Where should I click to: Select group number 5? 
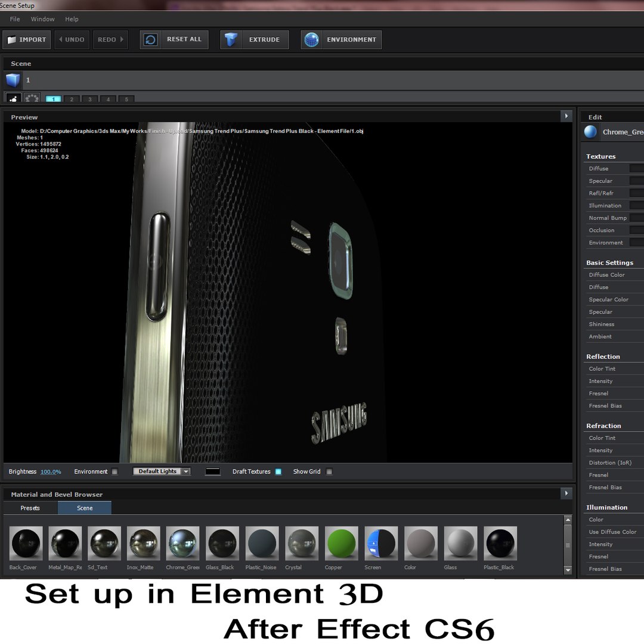tap(126, 99)
